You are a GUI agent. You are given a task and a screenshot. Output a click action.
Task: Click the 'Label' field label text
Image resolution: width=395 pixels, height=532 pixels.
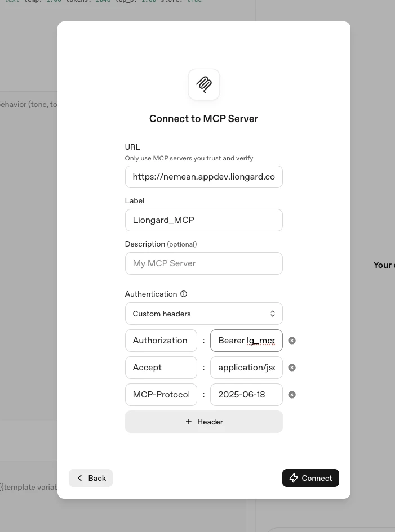tap(135, 200)
